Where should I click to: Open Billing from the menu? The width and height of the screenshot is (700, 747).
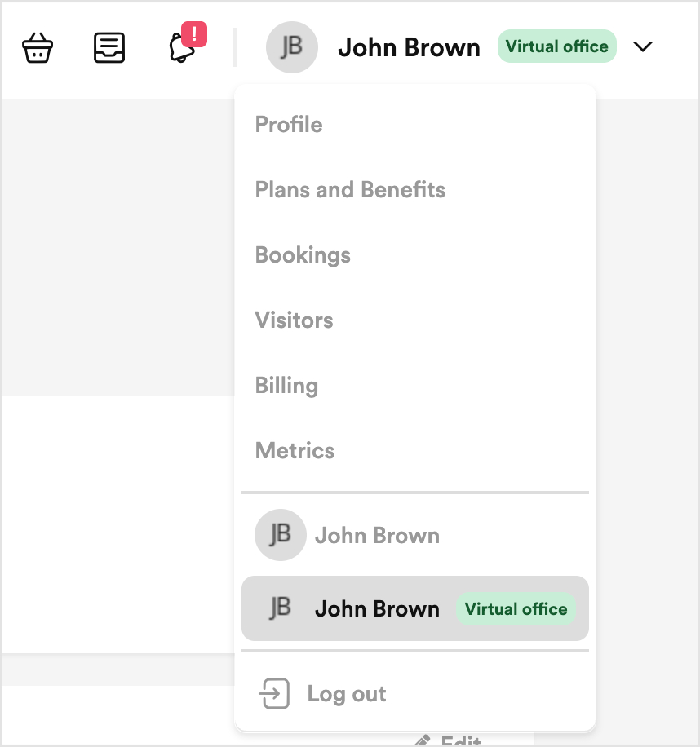pyautogui.click(x=286, y=385)
